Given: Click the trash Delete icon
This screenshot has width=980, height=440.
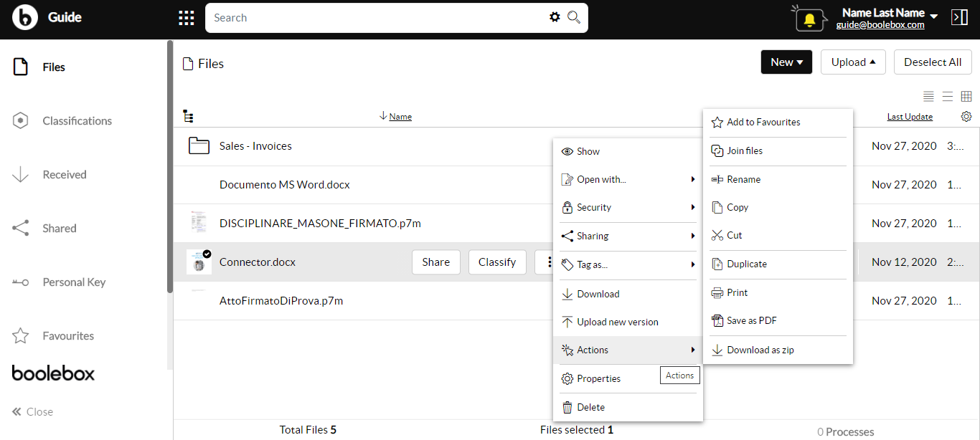Looking at the screenshot, I should pos(567,407).
